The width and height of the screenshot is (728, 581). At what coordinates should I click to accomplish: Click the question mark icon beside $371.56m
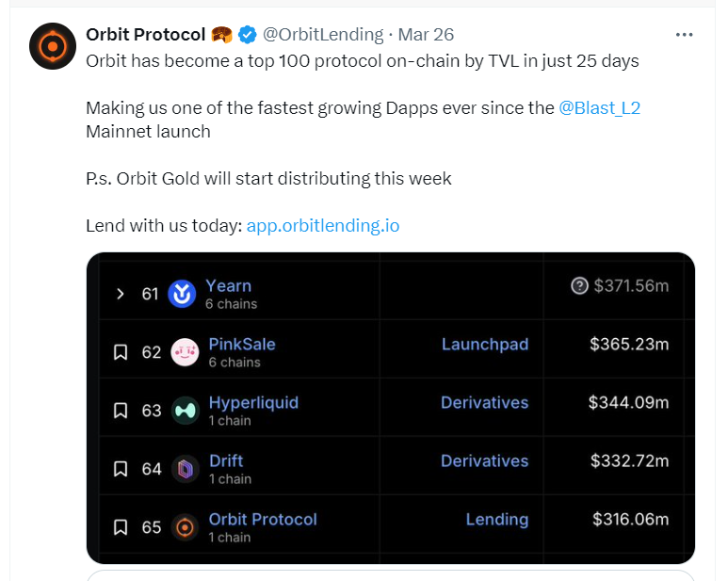click(580, 285)
